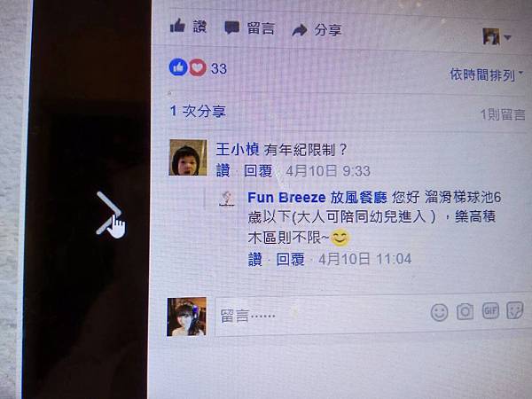
Task: Open the sticker picker icon
Action: (x=515, y=310)
